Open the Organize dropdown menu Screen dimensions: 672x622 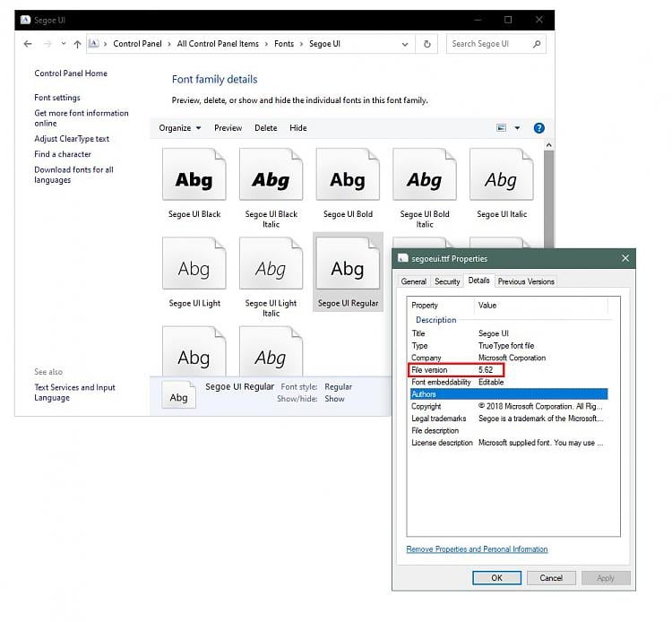tap(179, 128)
